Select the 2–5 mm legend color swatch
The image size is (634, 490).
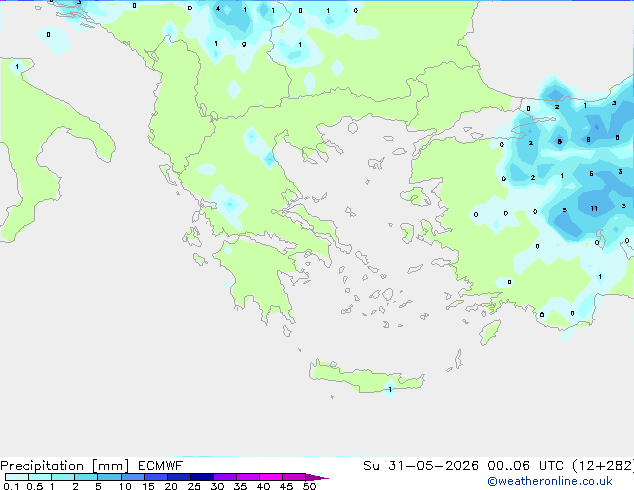coord(86,477)
